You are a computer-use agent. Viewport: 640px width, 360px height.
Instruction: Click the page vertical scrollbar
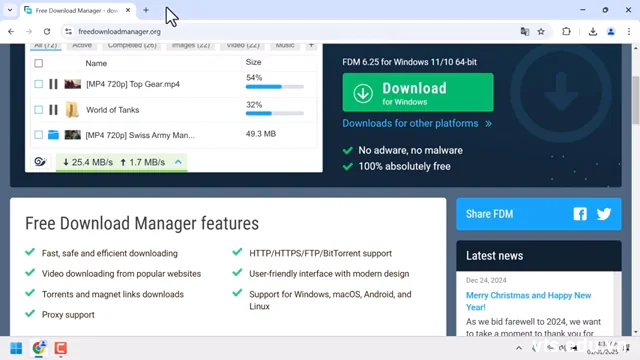(636, 100)
